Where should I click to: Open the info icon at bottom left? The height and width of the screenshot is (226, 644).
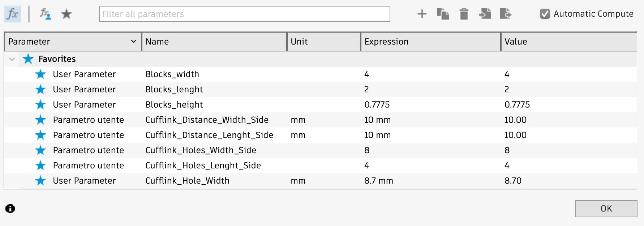tap(10, 209)
